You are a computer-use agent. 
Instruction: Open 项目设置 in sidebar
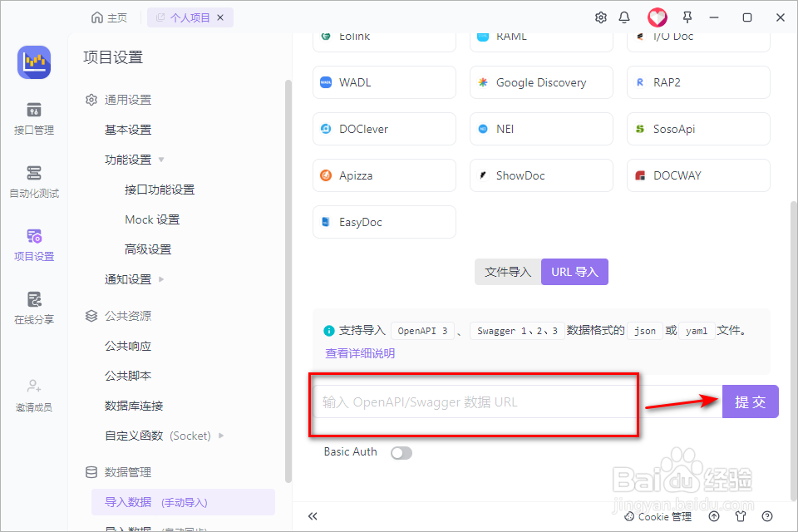[x=34, y=245]
